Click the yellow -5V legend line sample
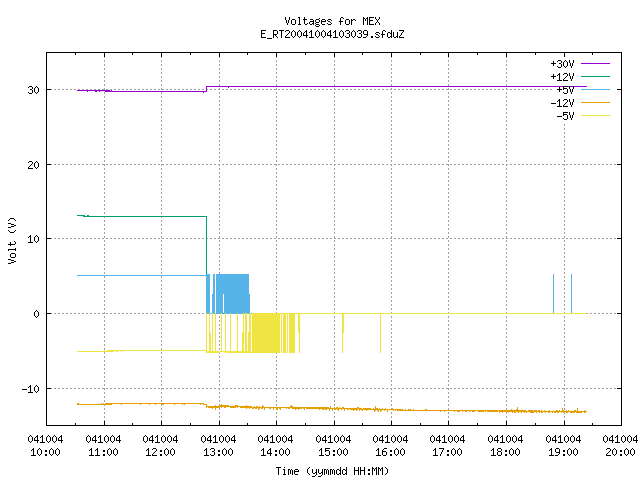Image resolution: width=640 pixels, height=480 pixels. click(x=595, y=116)
